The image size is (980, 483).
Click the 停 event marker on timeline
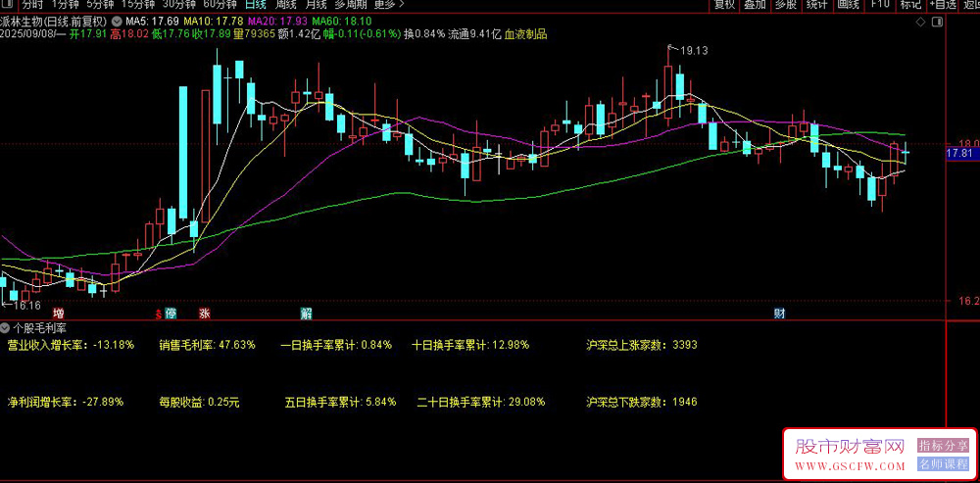(x=170, y=314)
